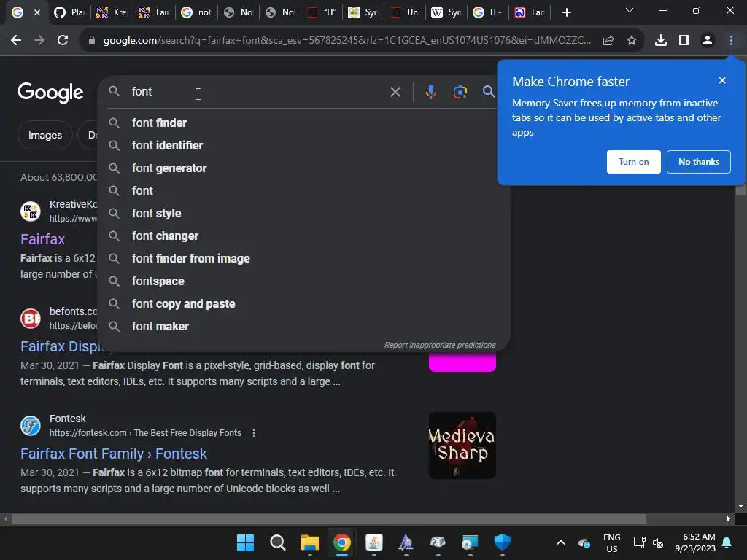
Task: Expand the tab search chevron
Action: pos(630,10)
